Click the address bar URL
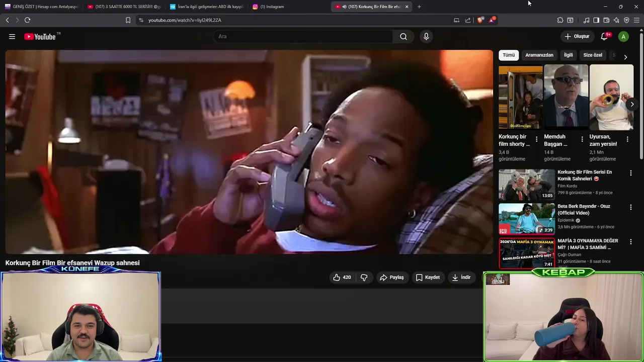Image resolution: width=644 pixels, height=362 pixels. coord(185,20)
